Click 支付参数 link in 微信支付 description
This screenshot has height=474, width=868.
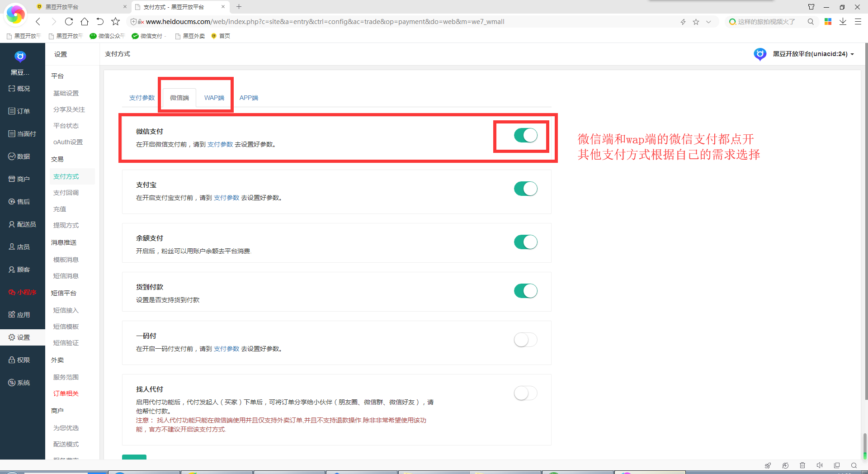(220, 144)
